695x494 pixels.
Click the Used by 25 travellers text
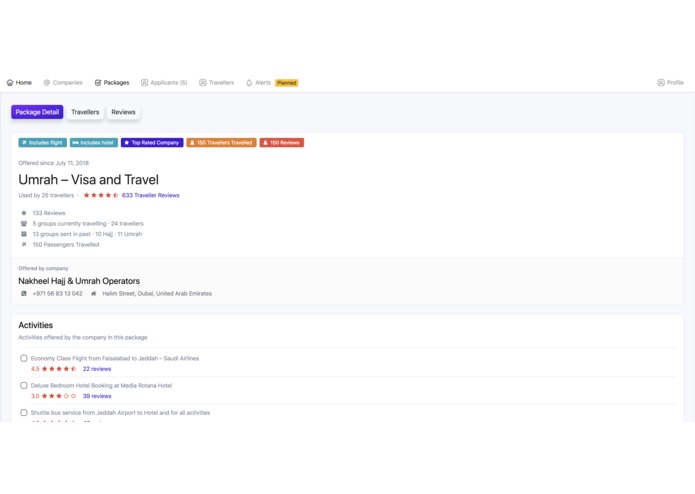[46, 195]
